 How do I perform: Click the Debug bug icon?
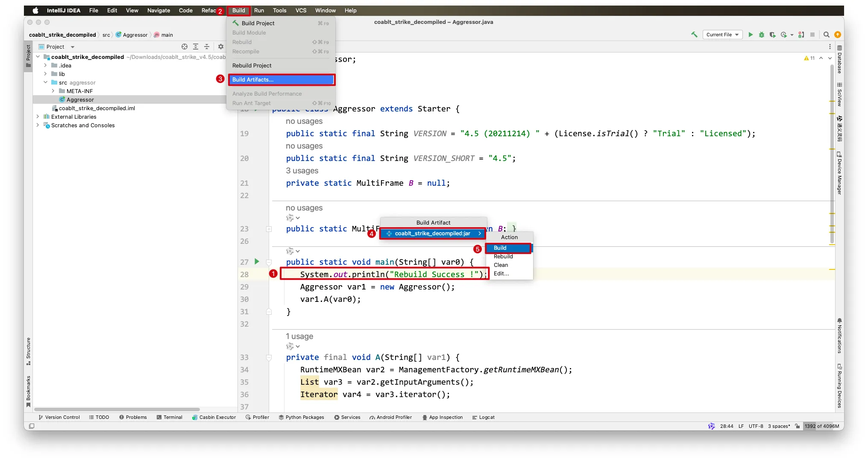pos(761,35)
